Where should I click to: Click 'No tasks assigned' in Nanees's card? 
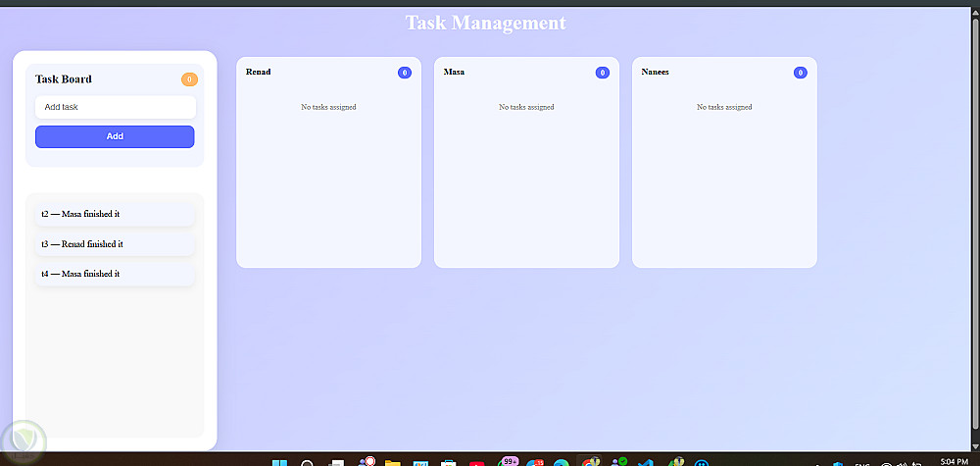724,107
